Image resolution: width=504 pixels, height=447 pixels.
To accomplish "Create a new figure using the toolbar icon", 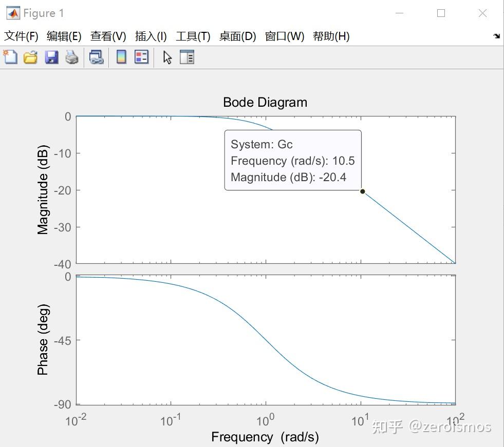I will pyautogui.click(x=10, y=57).
